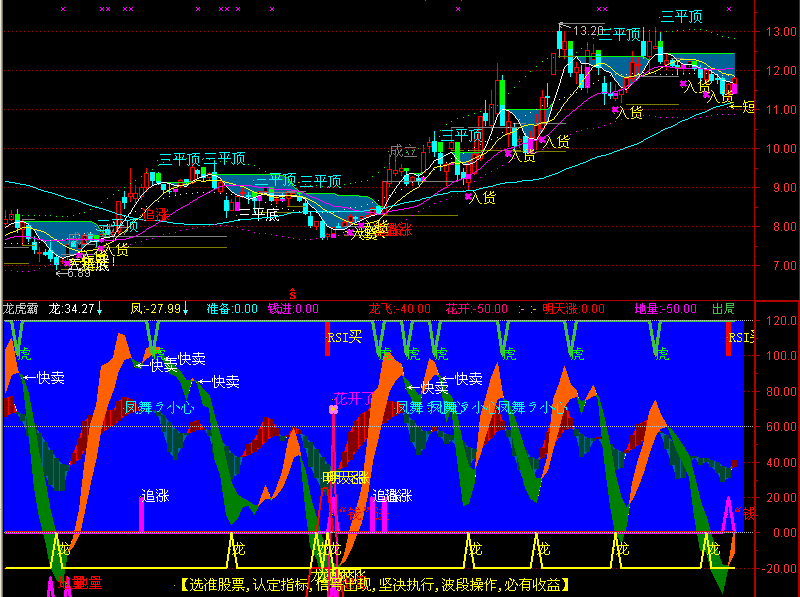Click the 明天涨:0.00 readout

573,309
